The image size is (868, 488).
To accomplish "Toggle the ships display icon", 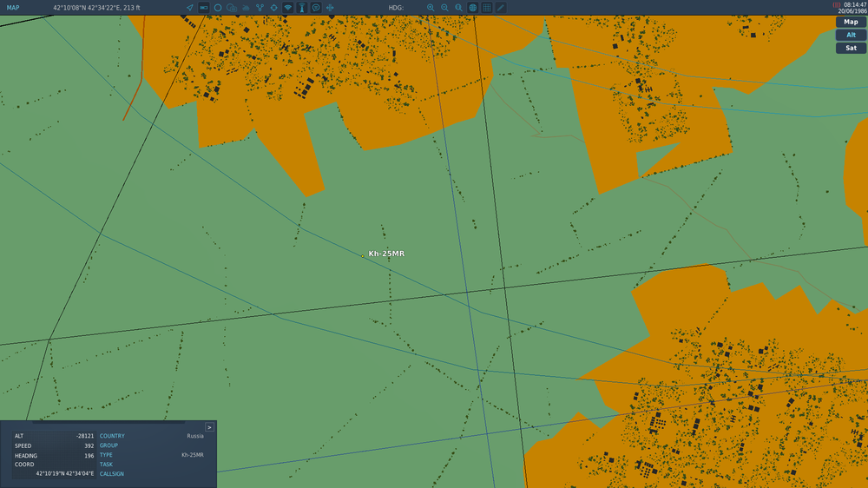I will (x=246, y=8).
